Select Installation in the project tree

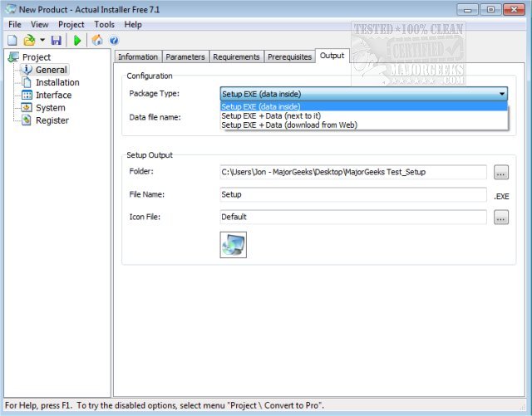(x=57, y=82)
